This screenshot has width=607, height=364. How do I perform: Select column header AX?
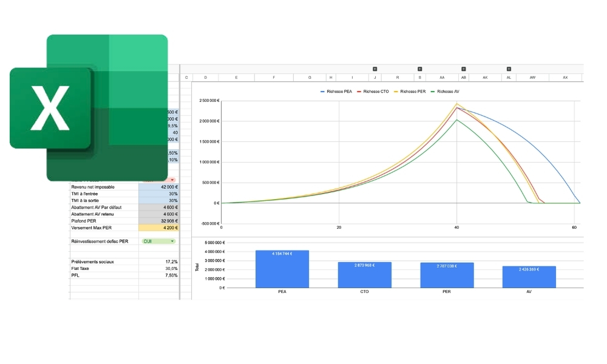[x=565, y=78]
